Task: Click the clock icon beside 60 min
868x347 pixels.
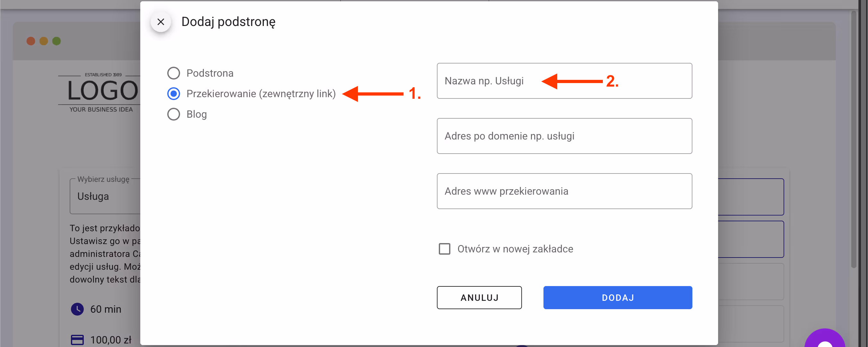Action: (x=77, y=309)
